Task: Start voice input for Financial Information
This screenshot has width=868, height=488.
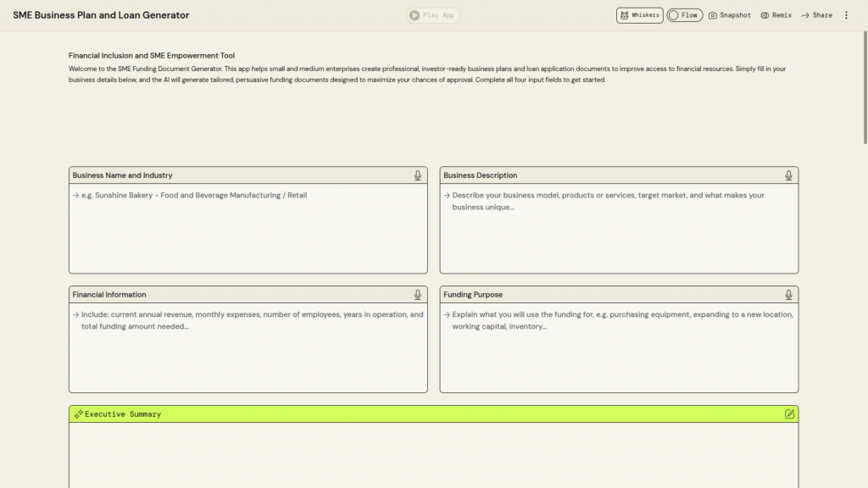Action: (x=418, y=295)
